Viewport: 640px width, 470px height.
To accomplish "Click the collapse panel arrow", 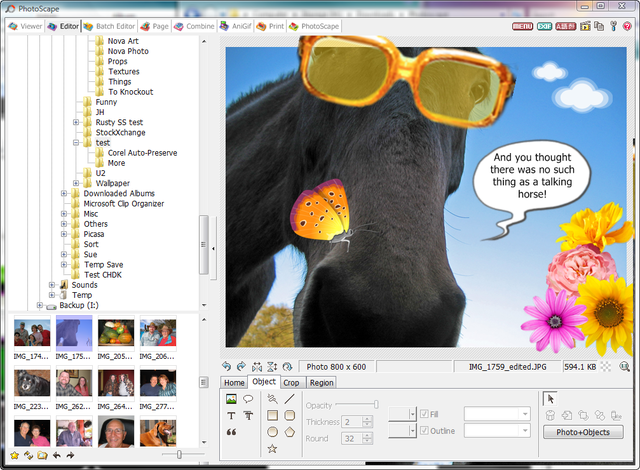I will click(213, 248).
